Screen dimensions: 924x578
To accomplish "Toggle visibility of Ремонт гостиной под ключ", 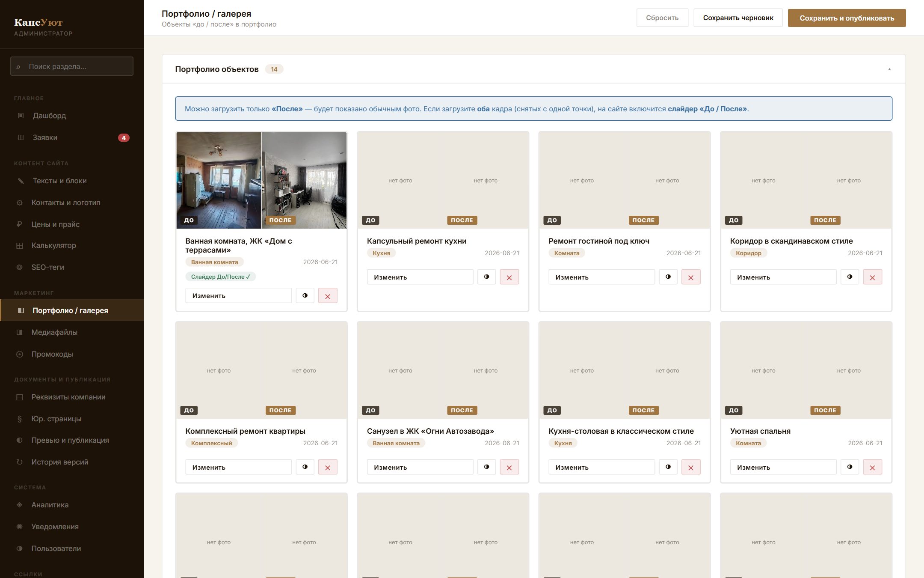I will tap(668, 277).
